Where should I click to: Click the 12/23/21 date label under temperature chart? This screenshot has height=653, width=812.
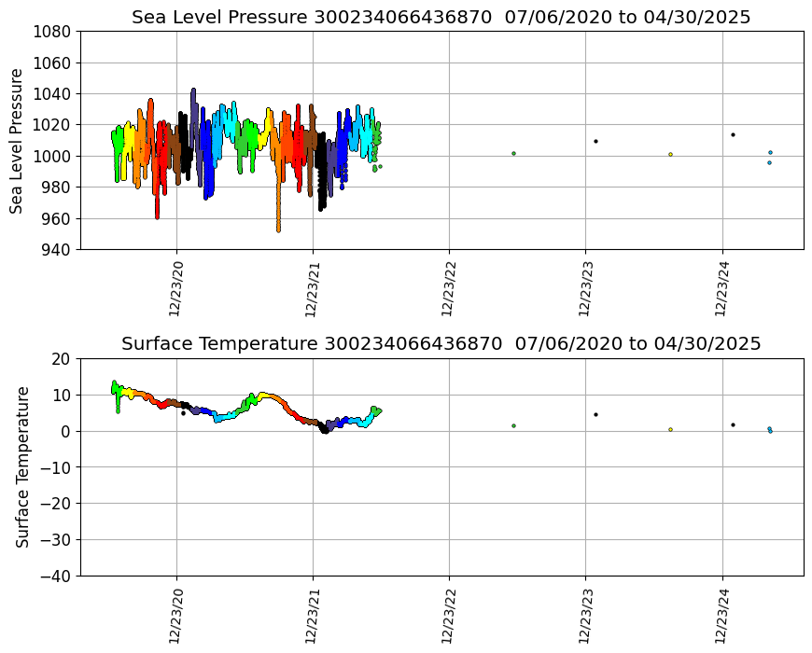coord(312,614)
